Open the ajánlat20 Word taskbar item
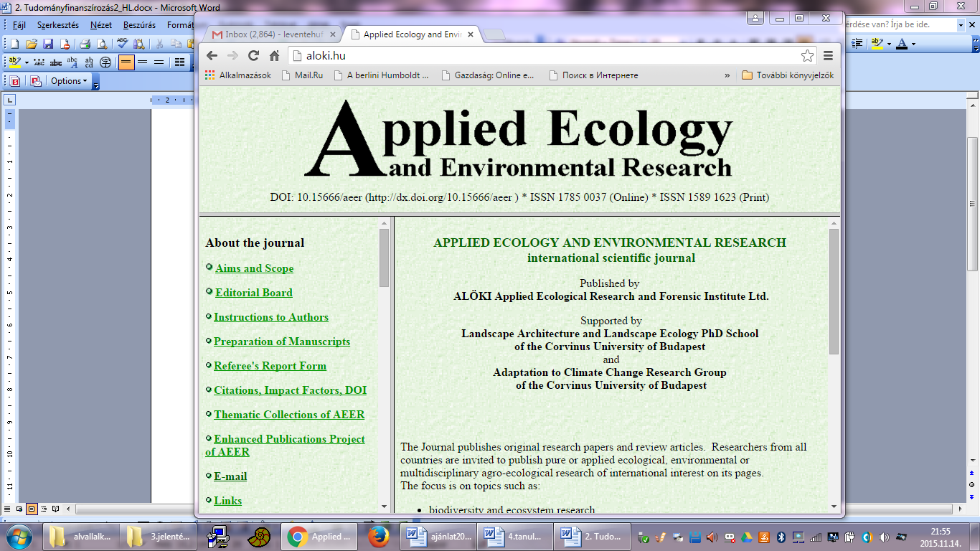This screenshot has height=551, width=980. click(x=438, y=536)
